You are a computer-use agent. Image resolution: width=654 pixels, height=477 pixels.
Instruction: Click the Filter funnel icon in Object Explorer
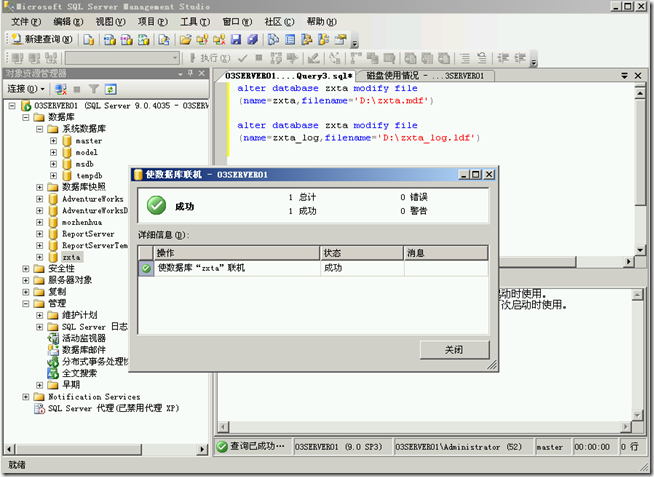pyautogui.click(x=94, y=89)
